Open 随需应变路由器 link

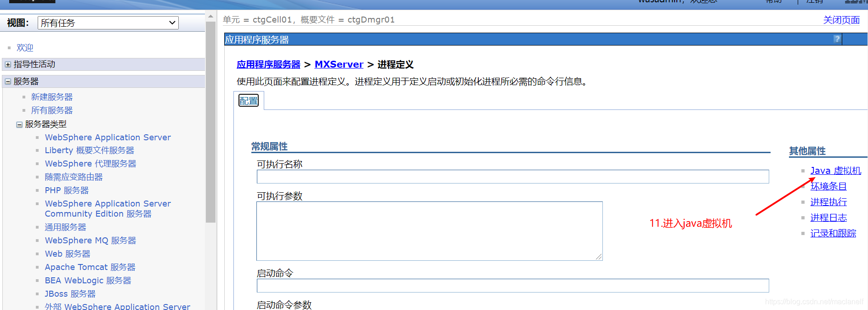click(74, 177)
